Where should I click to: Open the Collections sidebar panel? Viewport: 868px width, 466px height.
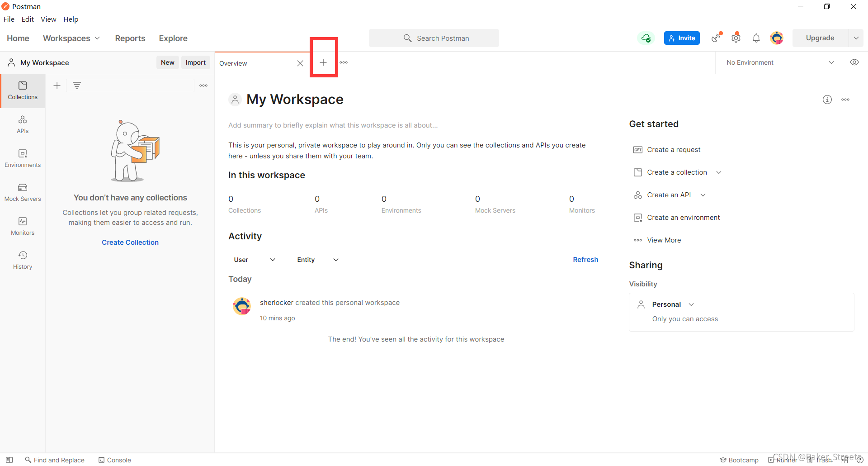tap(23, 91)
